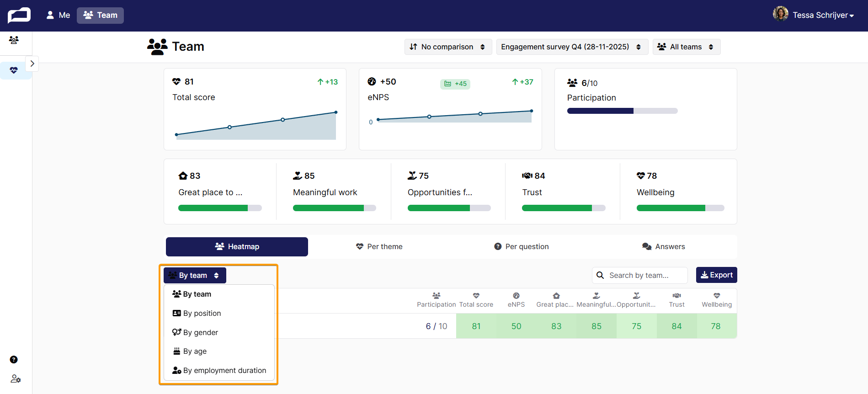Switch to the Me view
Screen dimensions: 868x394
pos(58,15)
